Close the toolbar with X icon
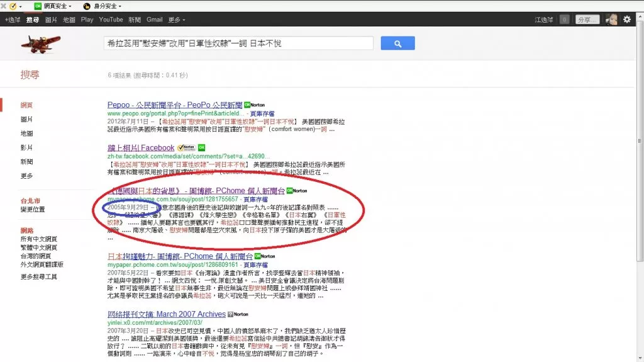 click(3, 6)
